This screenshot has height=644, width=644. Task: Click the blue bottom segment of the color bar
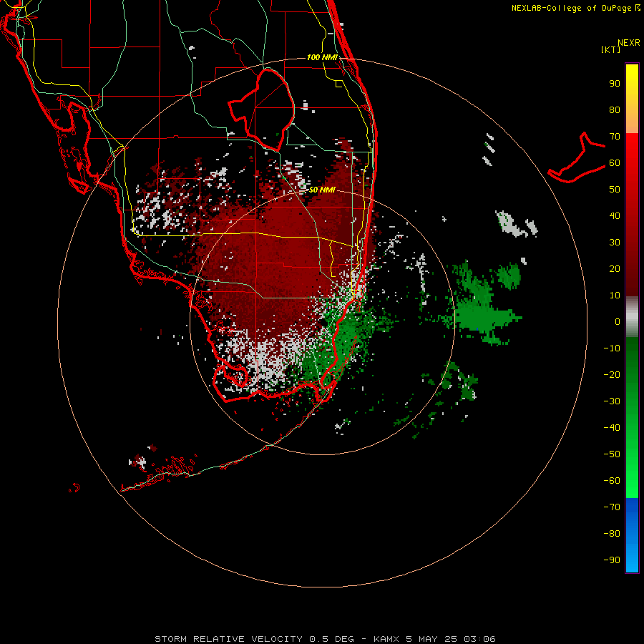(x=632, y=535)
